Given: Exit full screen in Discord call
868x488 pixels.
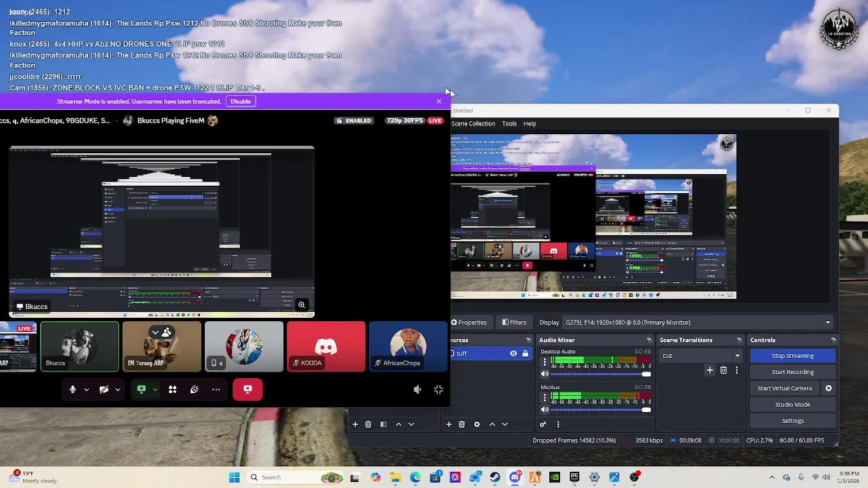Looking at the screenshot, I should tap(438, 390).
